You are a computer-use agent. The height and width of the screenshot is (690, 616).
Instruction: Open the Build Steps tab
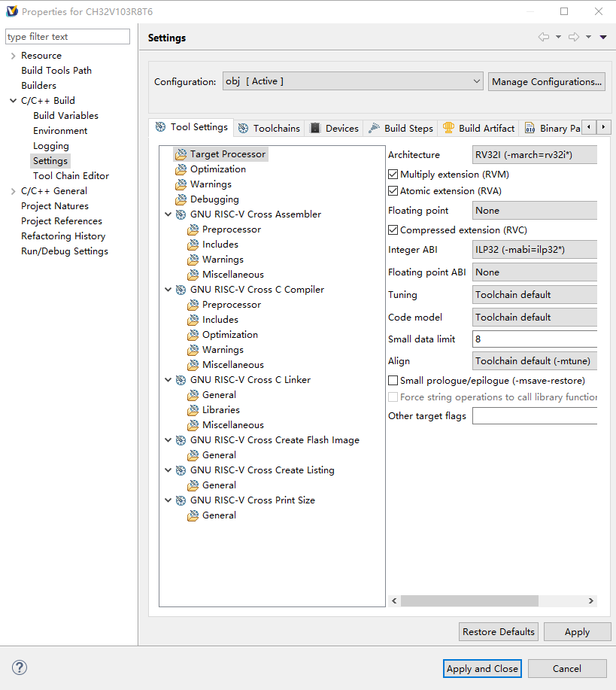[400, 127]
